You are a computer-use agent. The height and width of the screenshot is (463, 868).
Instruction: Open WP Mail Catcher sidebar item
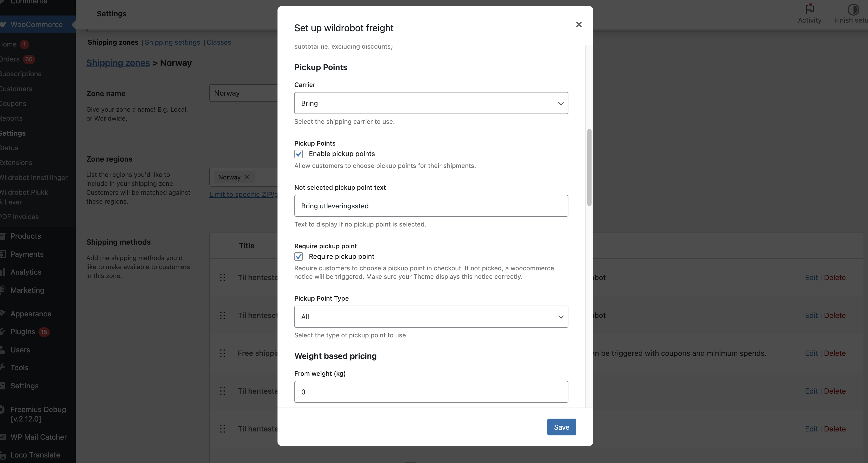pyautogui.click(x=38, y=437)
